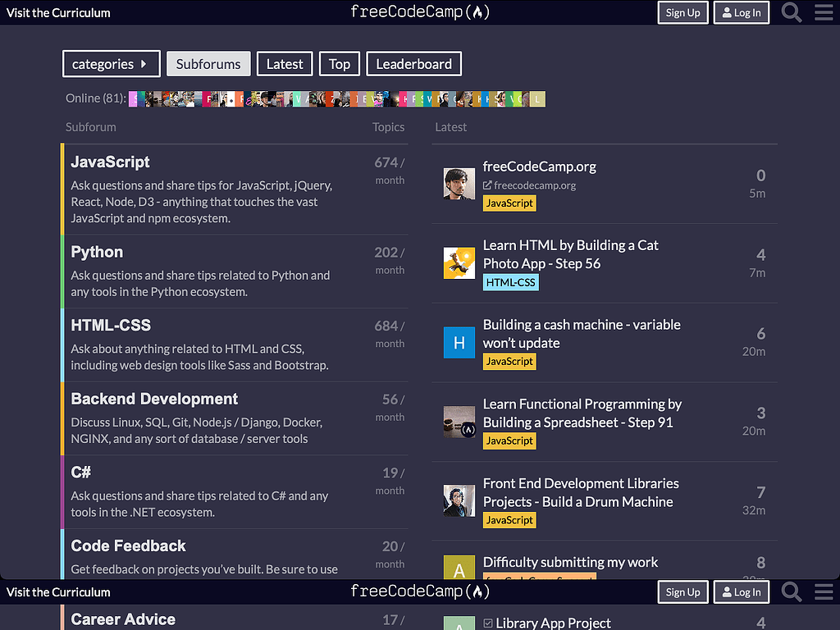This screenshot has width=840, height=630.
Task: Open the Backend Development subforum
Action: 154,399
